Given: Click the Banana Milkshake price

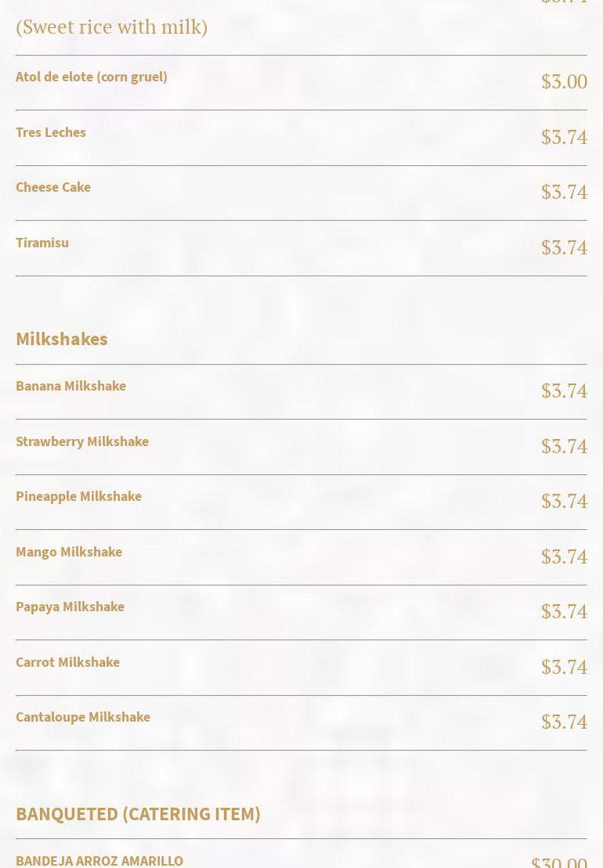Looking at the screenshot, I should pyautogui.click(x=564, y=391).
